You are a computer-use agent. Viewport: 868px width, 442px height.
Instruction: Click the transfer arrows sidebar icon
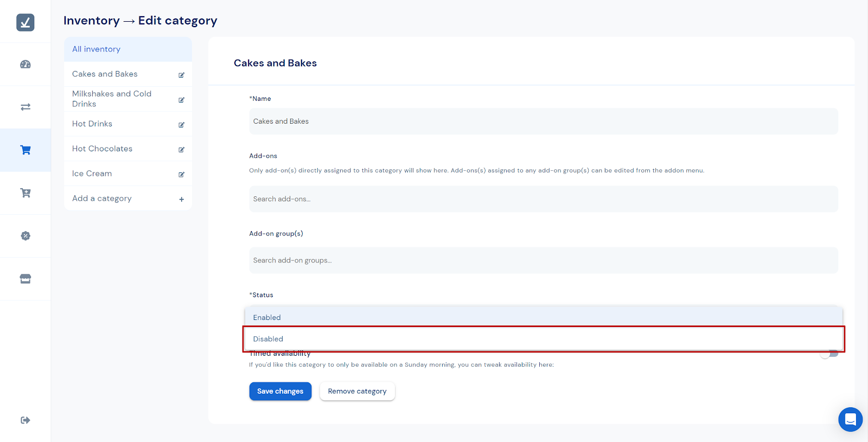(x=25, y=107)
